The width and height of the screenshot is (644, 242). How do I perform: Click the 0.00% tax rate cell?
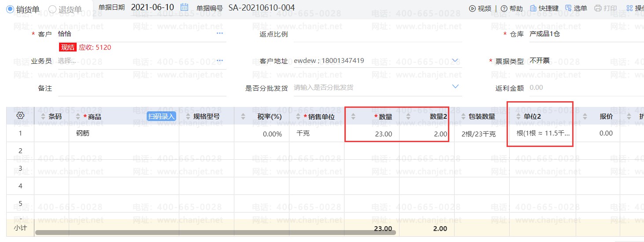(x=262, y=133)
